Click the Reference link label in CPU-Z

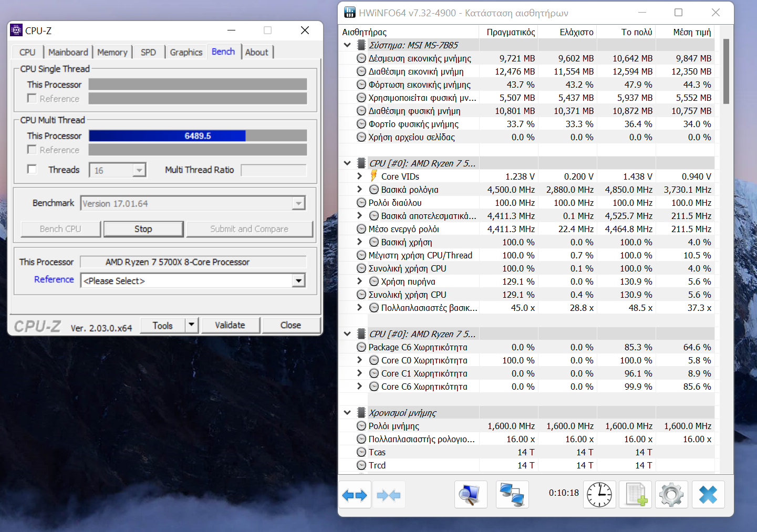coord(54,279)
